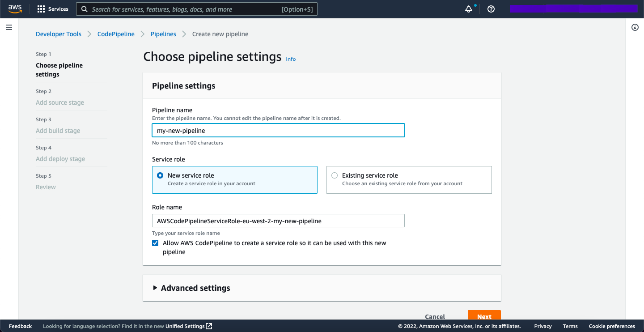This screenshot has height=332, width=644.
Task: Click Step 5 Review
Action: pyautogui.click(x=46, y=187)
